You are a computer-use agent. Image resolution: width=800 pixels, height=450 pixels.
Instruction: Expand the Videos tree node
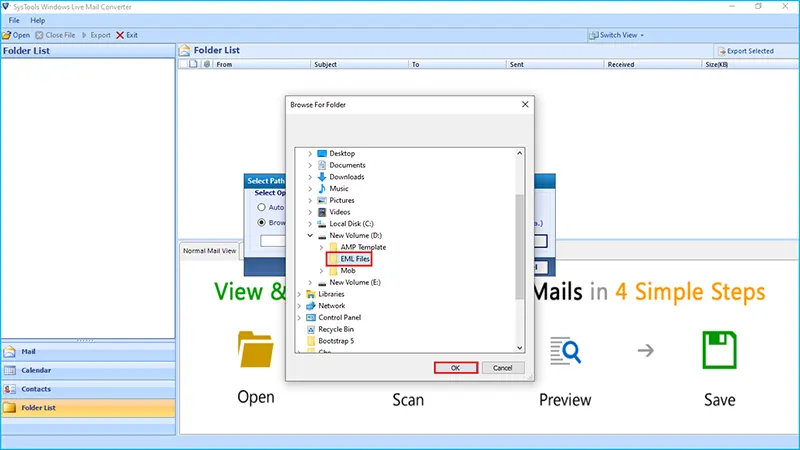[x=310, y=212]
